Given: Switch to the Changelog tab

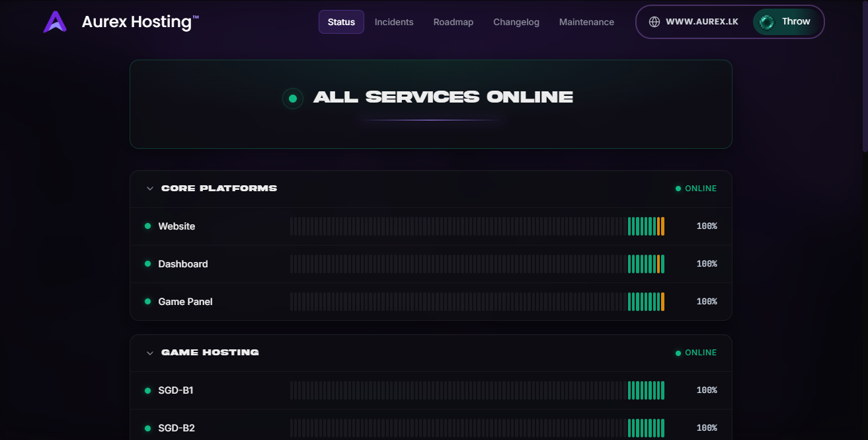Looking at the screenshot, I should [x=516, y=22].
